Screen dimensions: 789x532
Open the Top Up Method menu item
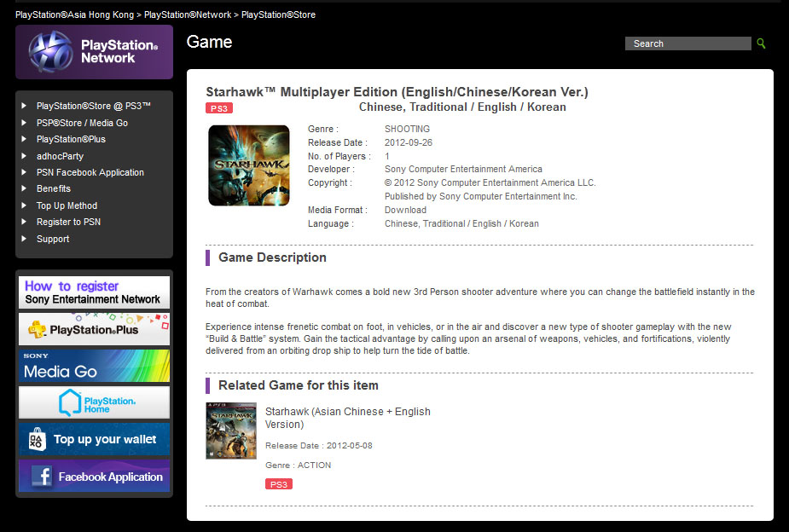67,205
